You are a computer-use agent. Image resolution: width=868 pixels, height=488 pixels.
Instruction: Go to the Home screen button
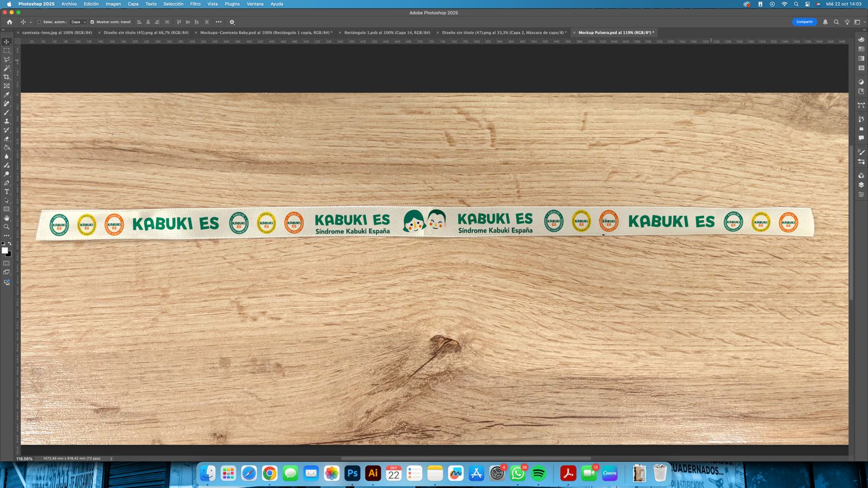pos(9,22)
